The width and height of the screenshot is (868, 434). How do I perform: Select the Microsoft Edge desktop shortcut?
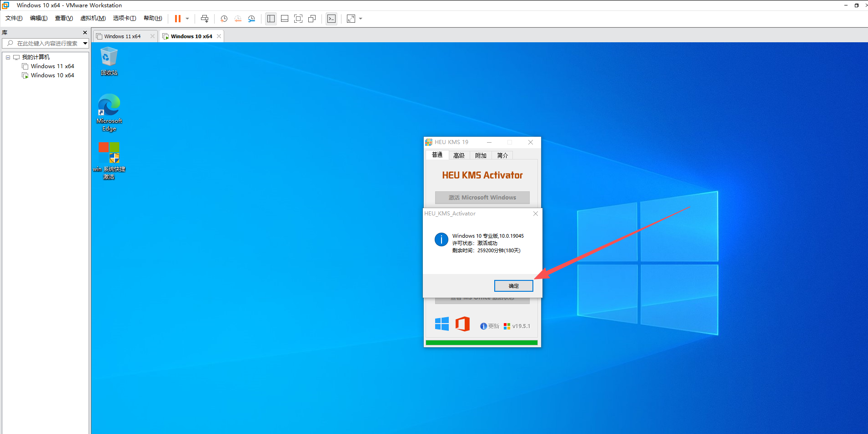109,113
